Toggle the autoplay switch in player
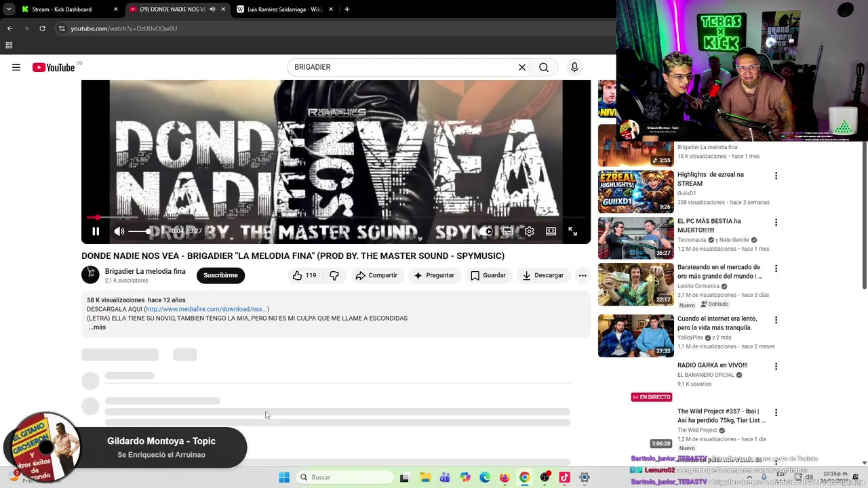Viewport: 868px width, 488px height. click(x=486, y=231)
